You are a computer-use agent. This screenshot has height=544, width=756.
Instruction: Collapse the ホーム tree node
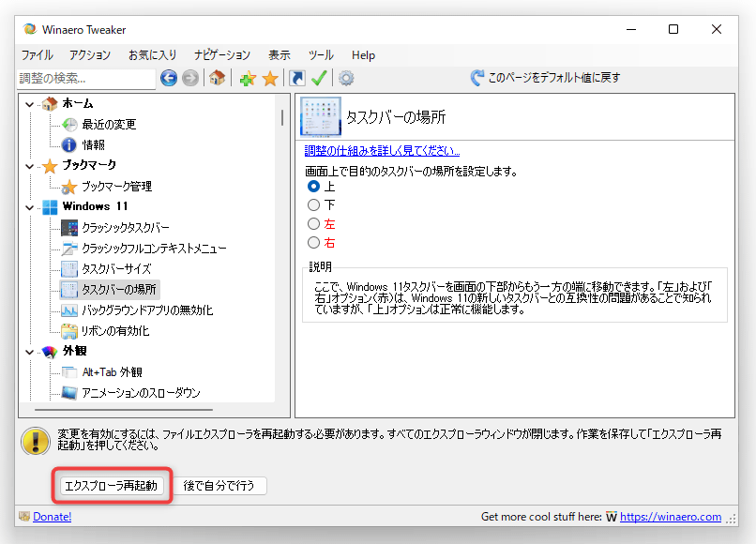(x=29, y=104)
